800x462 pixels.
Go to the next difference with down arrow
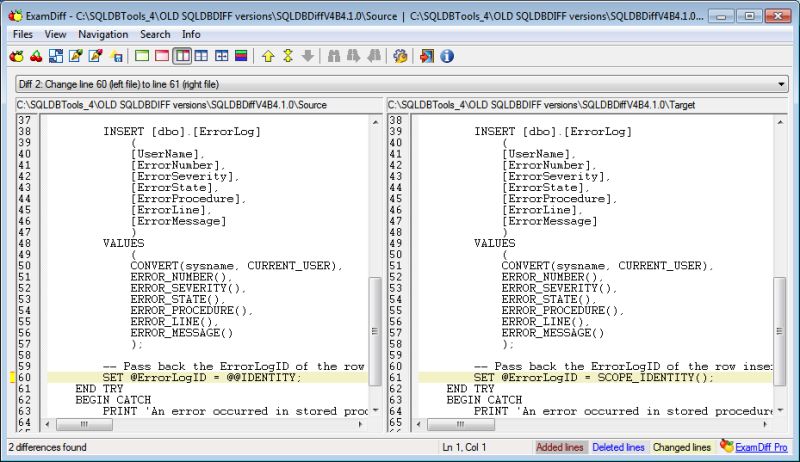(x=308, y=56)
